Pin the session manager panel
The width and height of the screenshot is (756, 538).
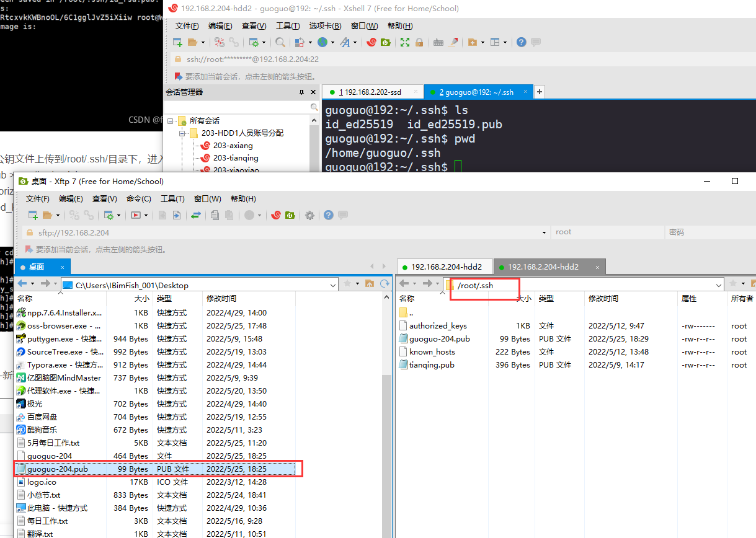click(x=302, y=92)
